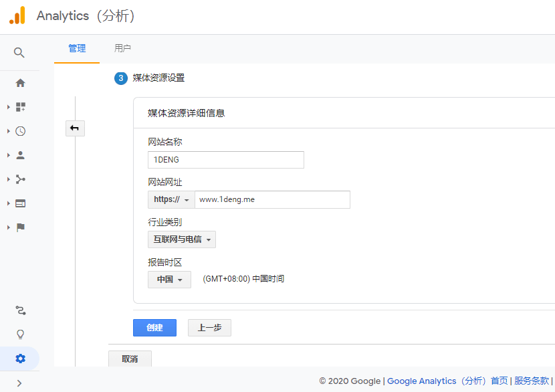
Task: Open the 中国 time zone country dropdown
Action: pyautogui.click(x=169, y=280)
